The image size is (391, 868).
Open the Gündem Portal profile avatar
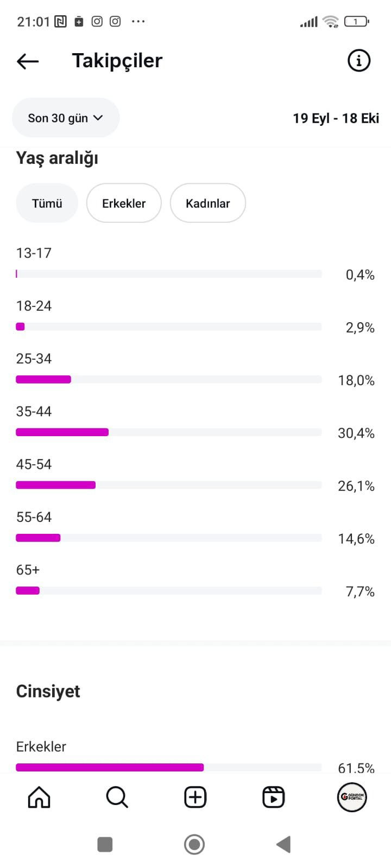click(x=352, y=797)
